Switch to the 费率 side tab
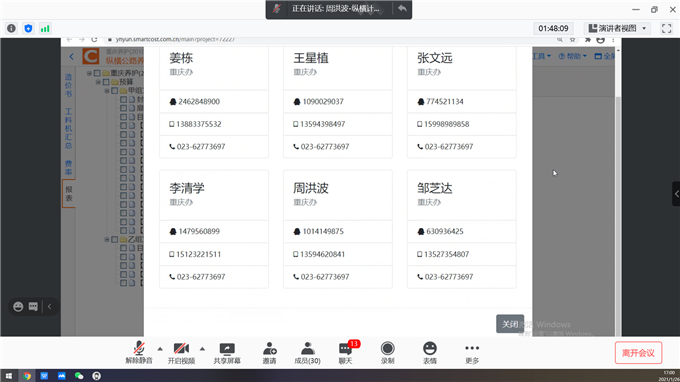The width and height of the screenshot is (680, 382). click(x=69, y=167)
